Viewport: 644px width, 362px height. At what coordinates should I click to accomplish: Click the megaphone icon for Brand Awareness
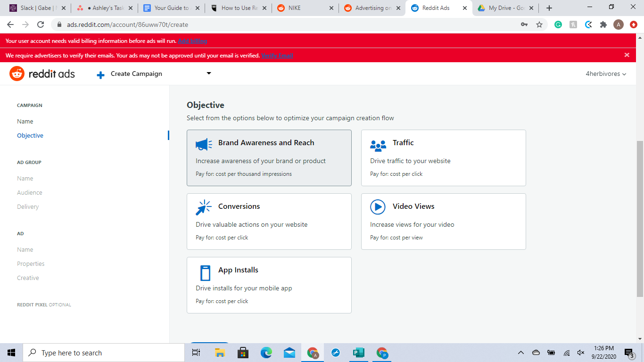[204, 144]
